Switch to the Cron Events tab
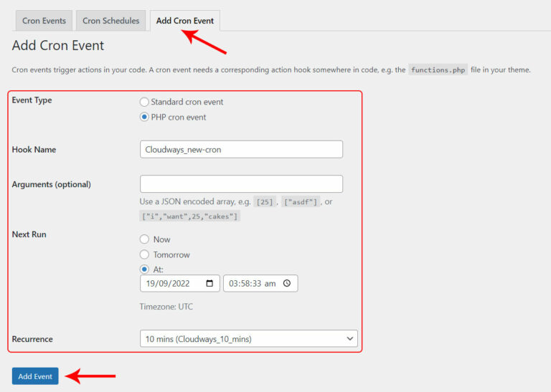 [44, 21]
